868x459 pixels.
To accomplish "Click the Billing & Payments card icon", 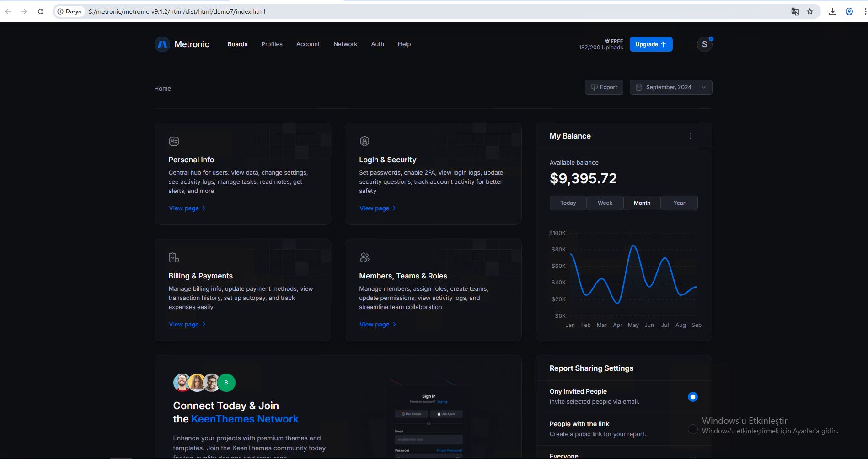I will tap(174, 257).
